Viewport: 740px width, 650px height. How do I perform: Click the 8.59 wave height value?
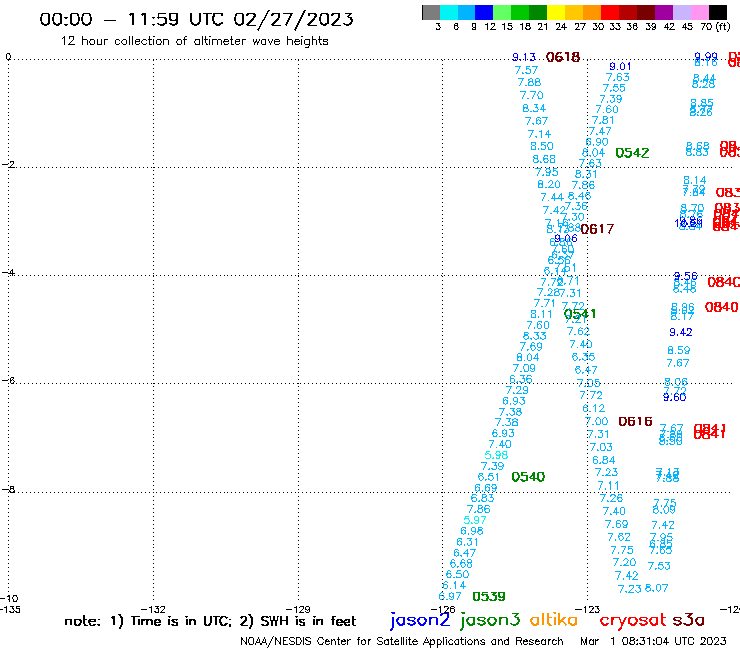click(x=679, y=350)
